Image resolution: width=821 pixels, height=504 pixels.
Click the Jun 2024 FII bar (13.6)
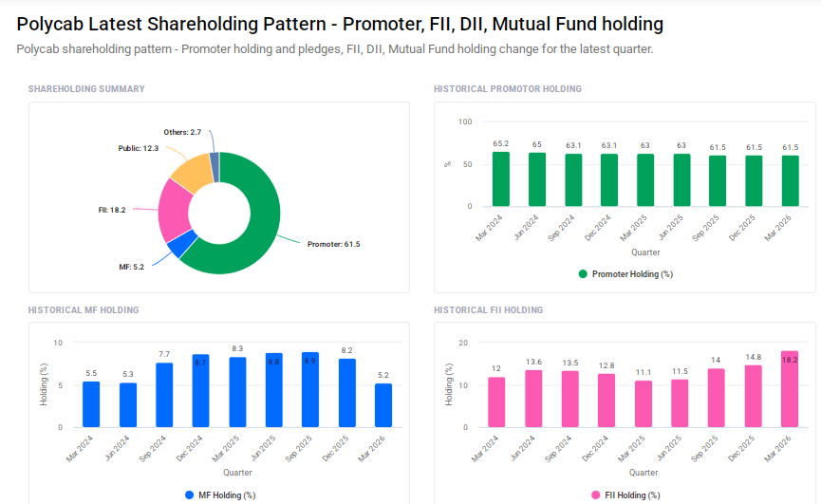[533, 399]
